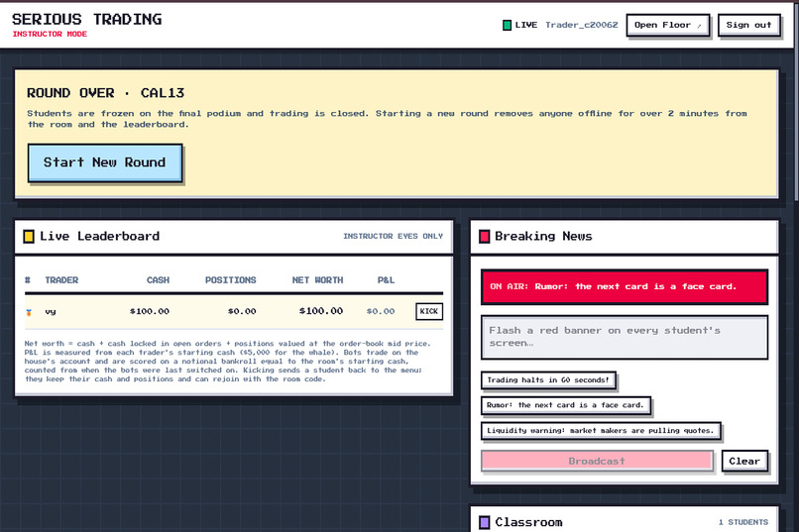The height and width of the screenshot is (532, 799).
Task: Click the red Breaking News icon
Action: click(485, 236)
